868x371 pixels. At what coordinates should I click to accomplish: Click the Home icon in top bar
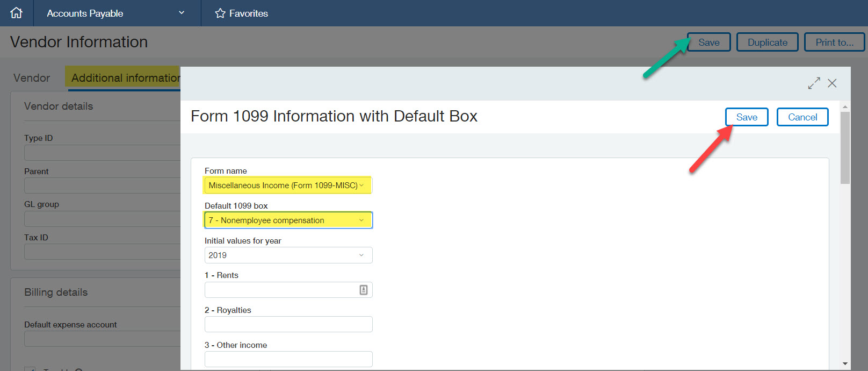point(17,13)
